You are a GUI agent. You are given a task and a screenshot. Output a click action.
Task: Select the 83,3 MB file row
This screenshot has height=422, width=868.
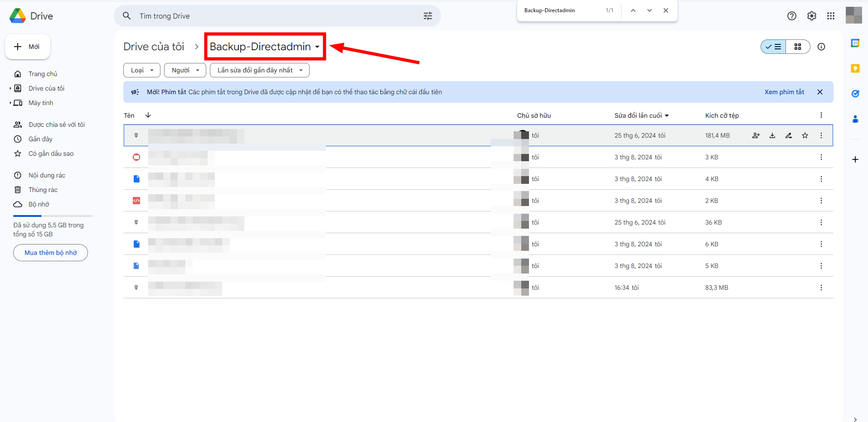tap(478, 288)
